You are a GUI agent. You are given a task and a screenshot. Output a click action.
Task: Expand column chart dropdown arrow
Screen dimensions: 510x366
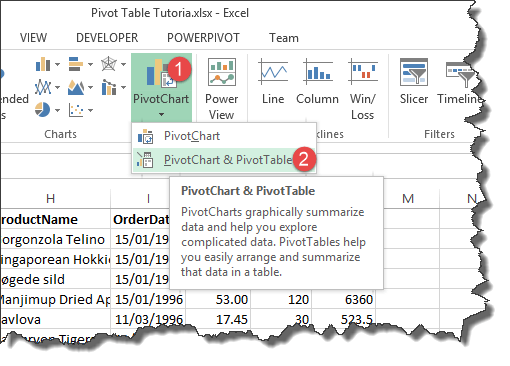point(57,64)
